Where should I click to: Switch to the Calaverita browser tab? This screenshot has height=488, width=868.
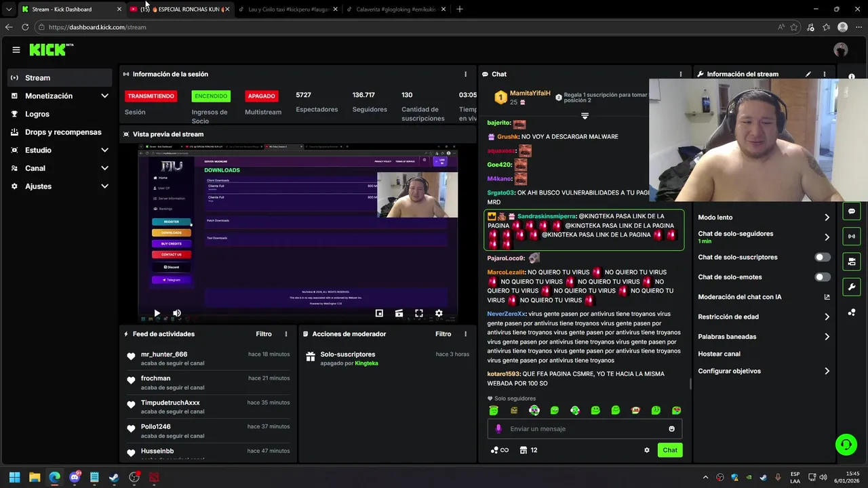pyautogui.click(x=396, y=9)
